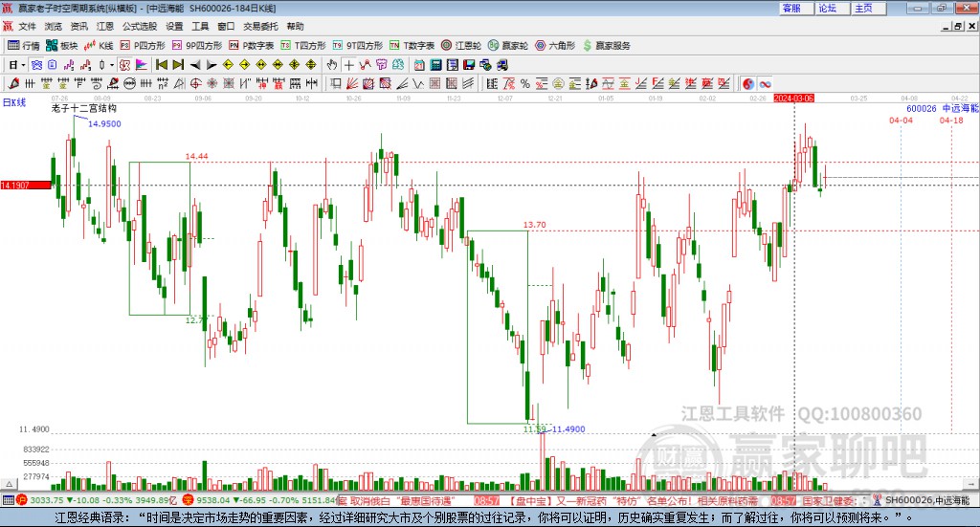This screenshot has height=527, width=980.
Task: Open 赢家服务 with the dollar icon
Action: pos(606,46)
